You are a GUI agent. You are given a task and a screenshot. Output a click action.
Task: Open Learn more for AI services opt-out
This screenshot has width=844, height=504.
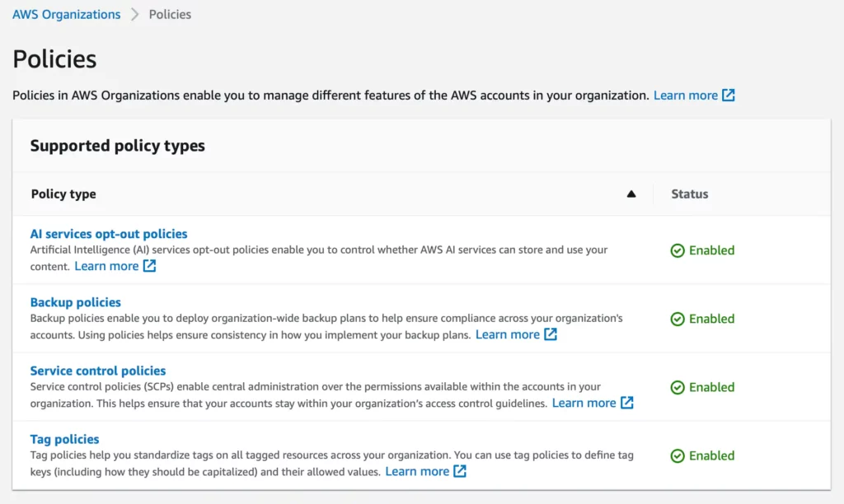(106, 266)
